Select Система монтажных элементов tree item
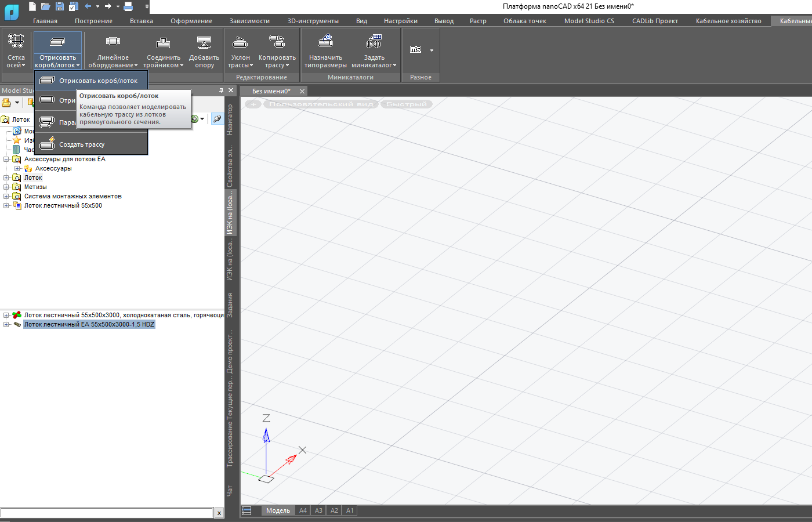Viewport: 812px width, 522px height. (x=73, y=196)
